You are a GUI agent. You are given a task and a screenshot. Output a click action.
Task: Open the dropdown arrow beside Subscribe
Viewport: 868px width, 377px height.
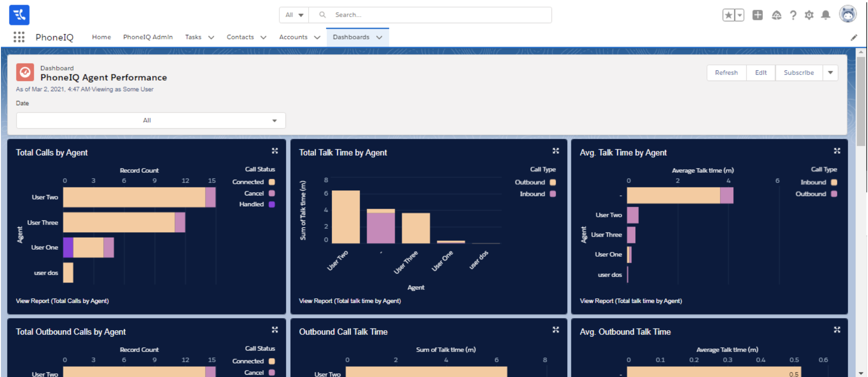click(830, 73)
